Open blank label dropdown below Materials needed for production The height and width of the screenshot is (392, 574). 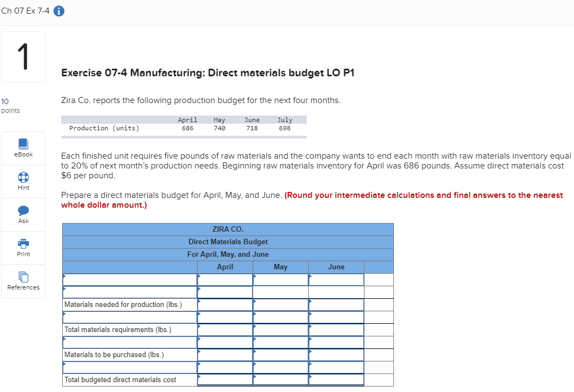click(130, 317)
